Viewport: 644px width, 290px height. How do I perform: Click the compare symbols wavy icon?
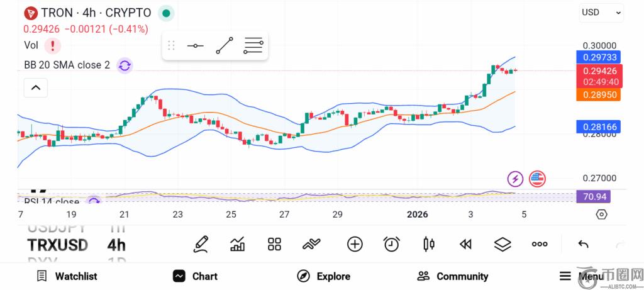(311, 245)
